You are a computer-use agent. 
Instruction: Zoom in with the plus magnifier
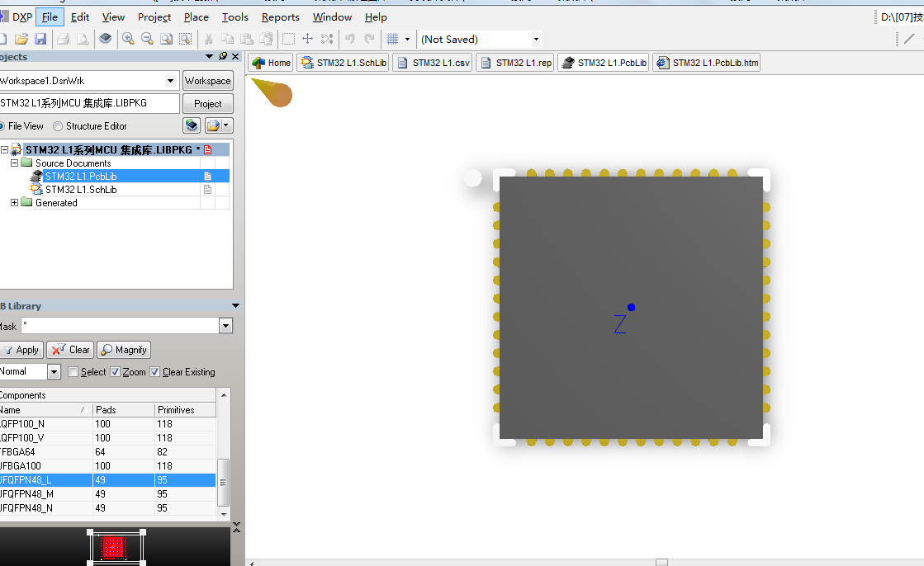[128, 40]
